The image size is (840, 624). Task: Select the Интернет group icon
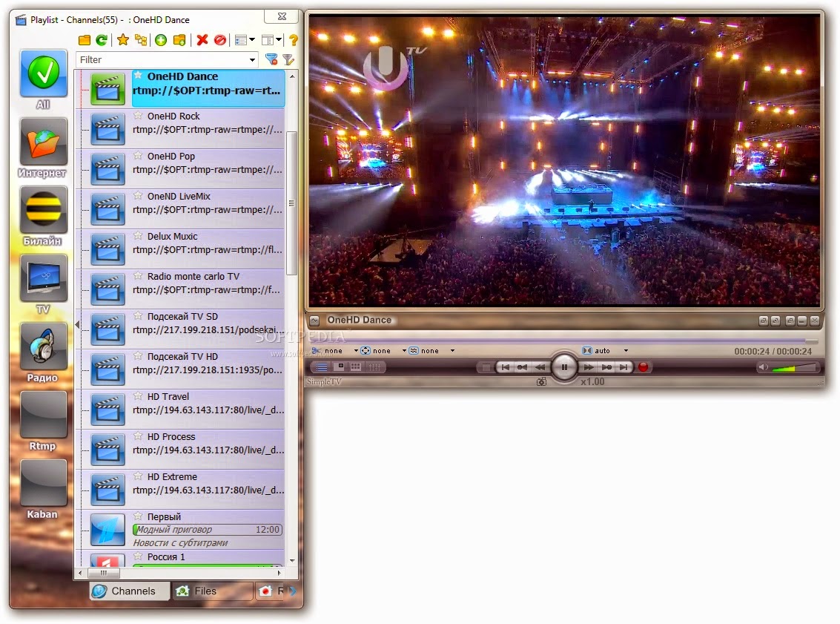44,142
